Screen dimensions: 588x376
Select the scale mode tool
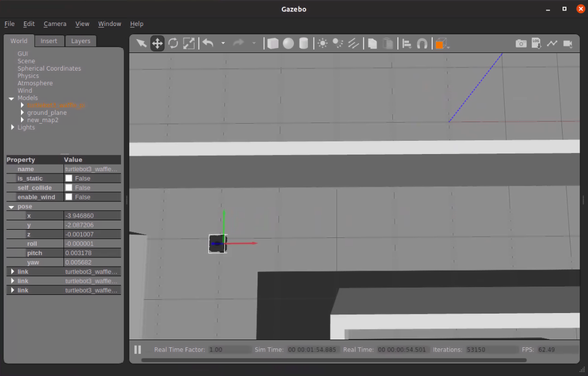pos(189,44)
